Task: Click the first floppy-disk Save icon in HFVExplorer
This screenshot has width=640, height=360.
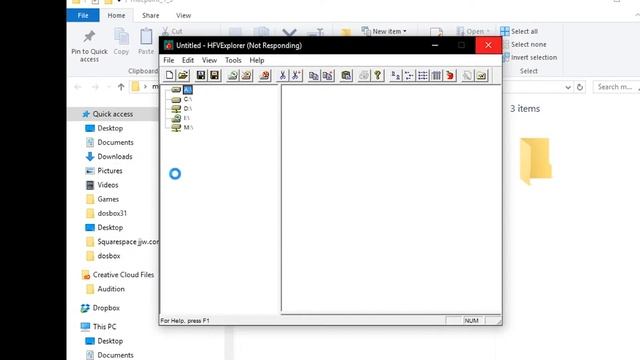Action: pos(201,75)
